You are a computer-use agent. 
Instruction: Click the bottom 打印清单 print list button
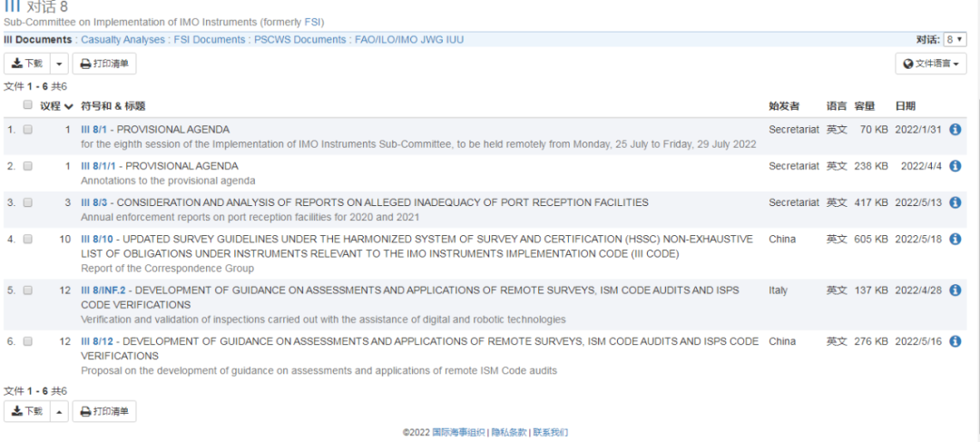(104, 411)
